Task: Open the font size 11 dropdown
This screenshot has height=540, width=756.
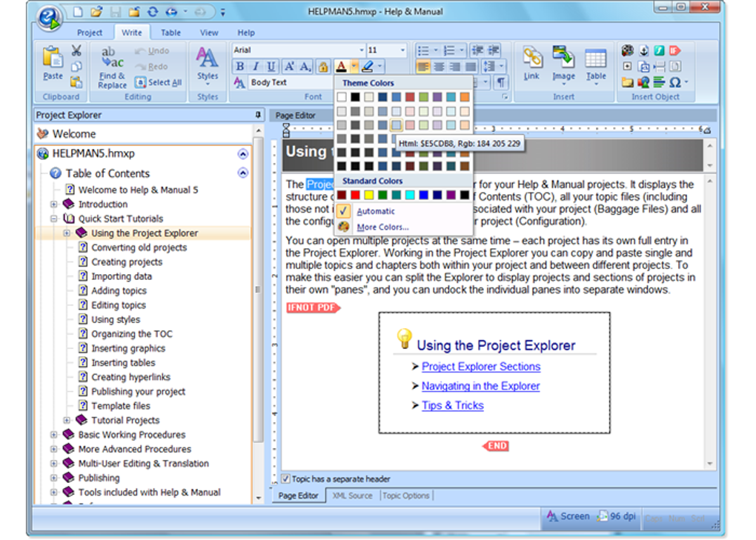Action: 402,50
